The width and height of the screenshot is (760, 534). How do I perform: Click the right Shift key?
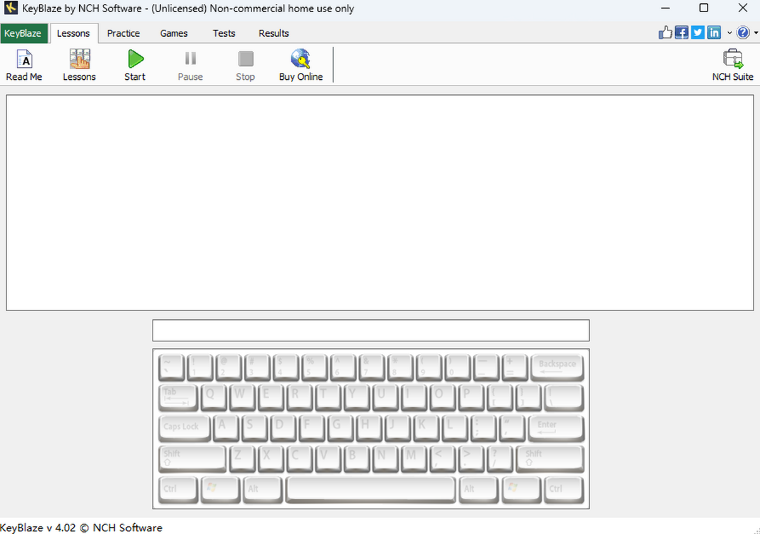tap(550, 458)
